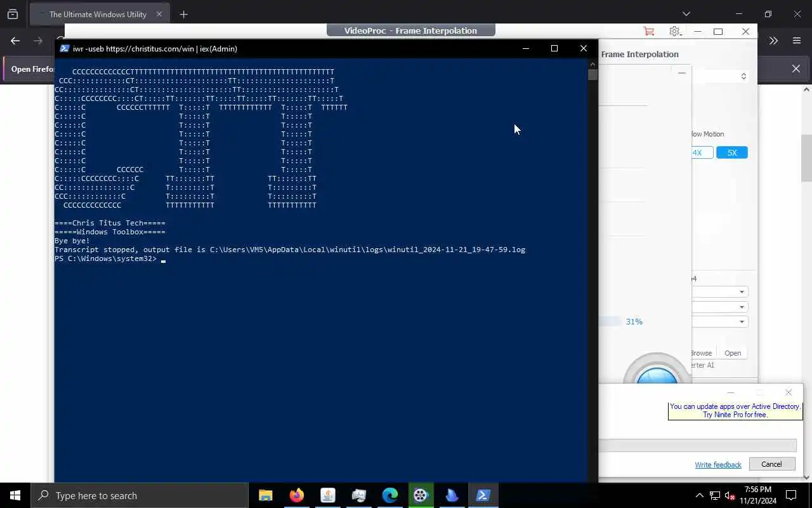This screenshot has height=508, width=812.
Task: Click the PowerShell prompt line
Action: (110, 259)
